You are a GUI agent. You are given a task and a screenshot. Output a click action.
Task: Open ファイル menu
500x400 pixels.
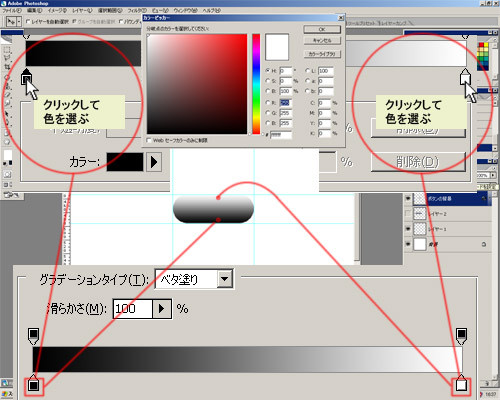[11, 10]
